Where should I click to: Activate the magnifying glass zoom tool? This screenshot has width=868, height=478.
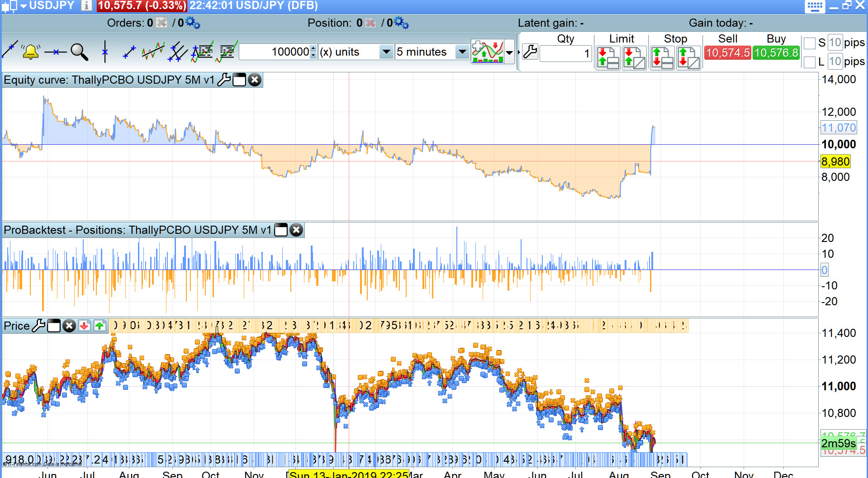[79, 52]
